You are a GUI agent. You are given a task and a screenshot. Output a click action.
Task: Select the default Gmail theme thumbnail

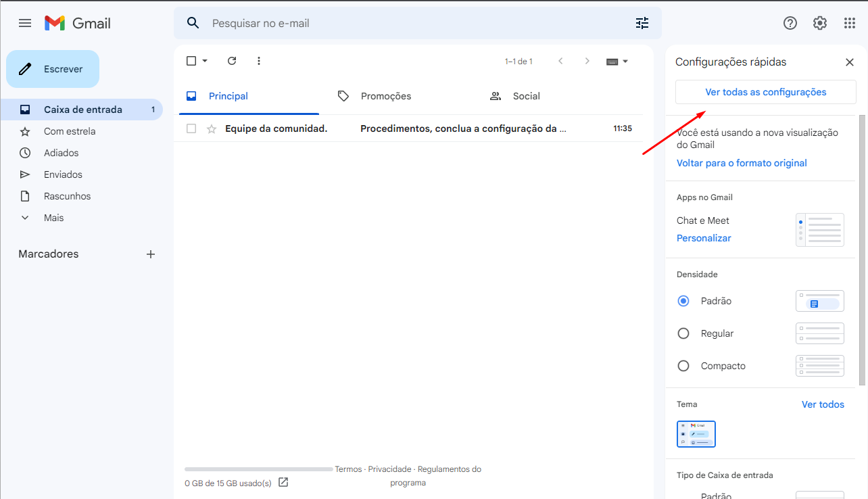coord(696,434)
